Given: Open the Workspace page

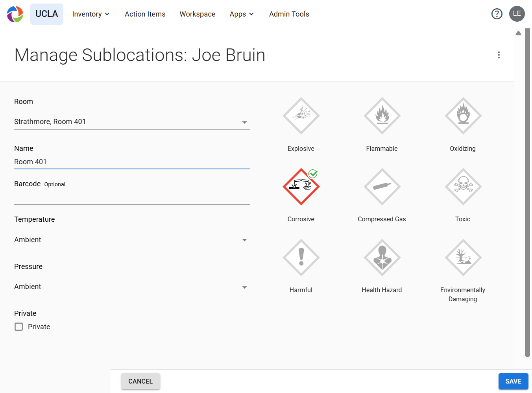Looking at the screenshot, I should pos(198,14).
